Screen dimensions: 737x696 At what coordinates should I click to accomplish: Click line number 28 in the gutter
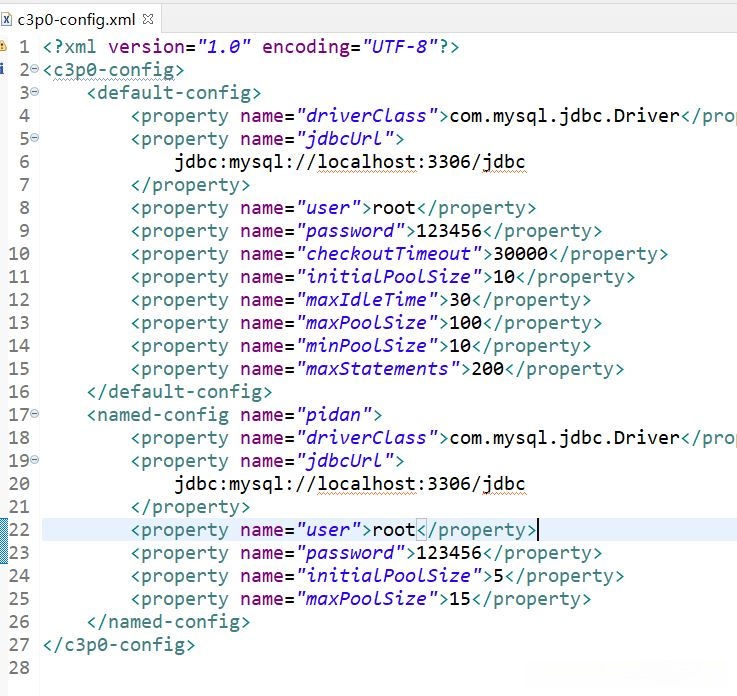tap(19, 668)
